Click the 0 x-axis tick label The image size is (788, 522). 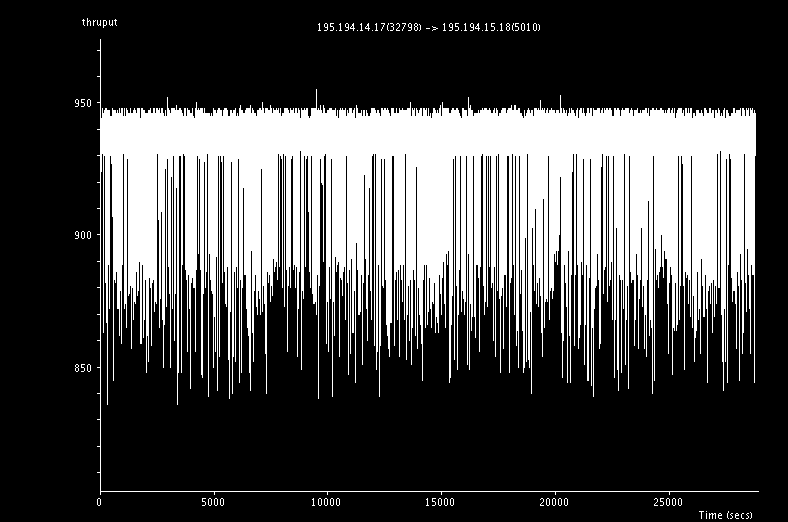click(100, 502)
